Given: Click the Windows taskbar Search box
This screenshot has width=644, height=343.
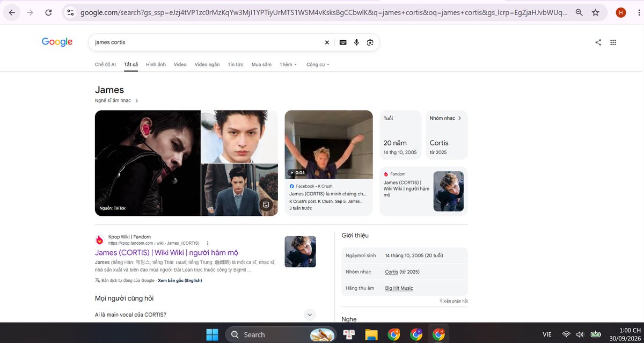Looking at the screenshot, I should 281,334.
